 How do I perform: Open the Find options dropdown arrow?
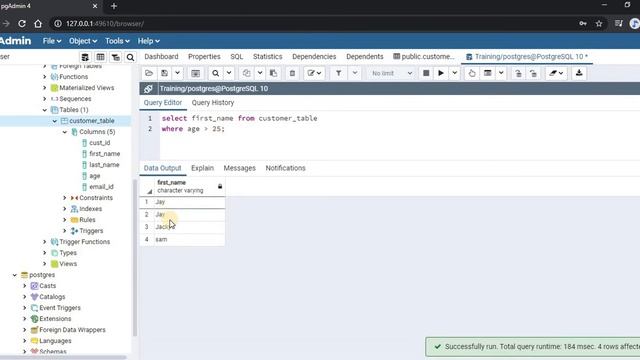pyautogui.click(x=229, y=73)
